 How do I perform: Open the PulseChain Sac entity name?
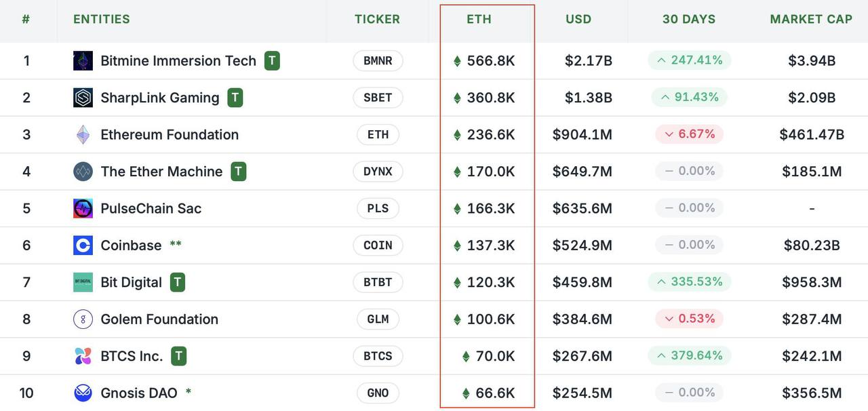pyautogui.click(x=151, y=208)
